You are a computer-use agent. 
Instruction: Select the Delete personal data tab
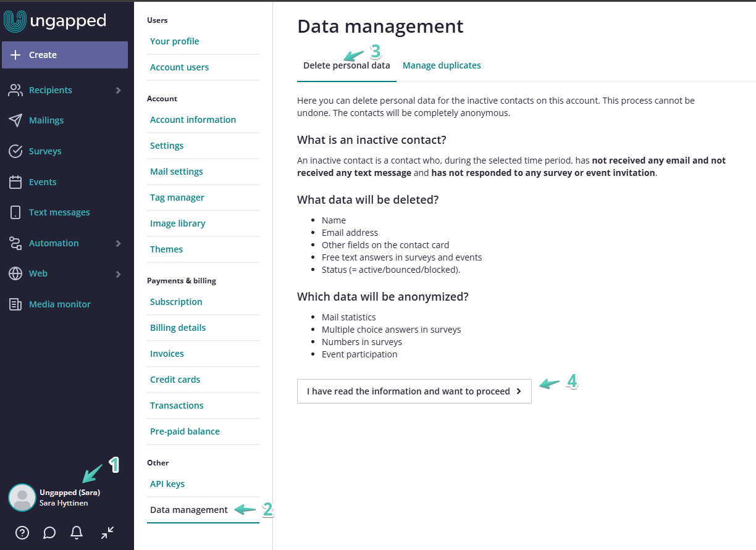point(346,65)
